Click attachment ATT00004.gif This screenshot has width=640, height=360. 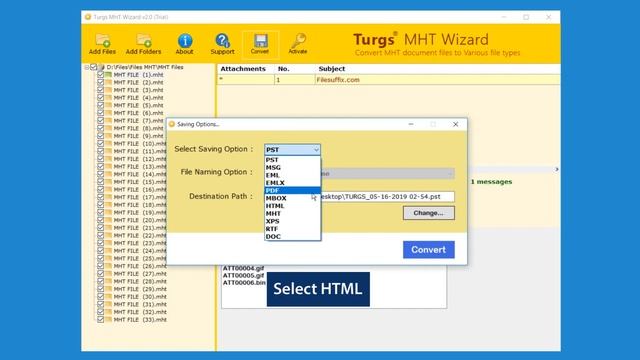coord(243,269)
